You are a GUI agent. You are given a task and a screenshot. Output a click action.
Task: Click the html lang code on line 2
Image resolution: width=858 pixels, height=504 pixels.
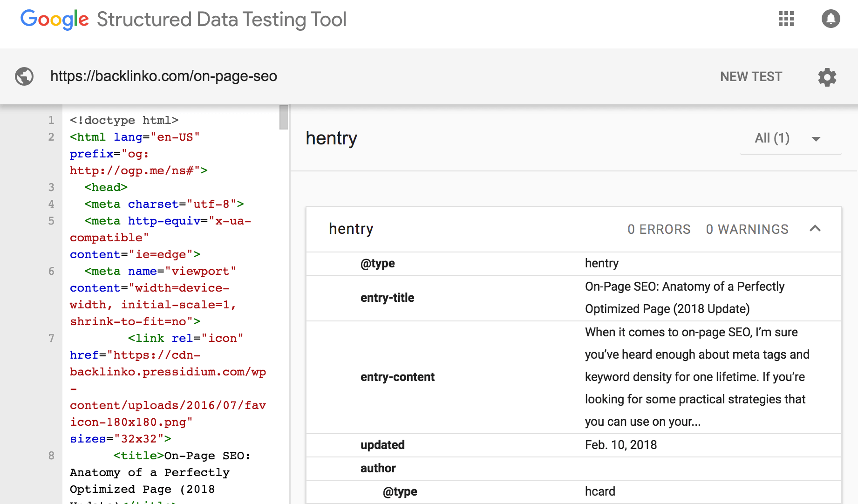click(x=139, y=154)
